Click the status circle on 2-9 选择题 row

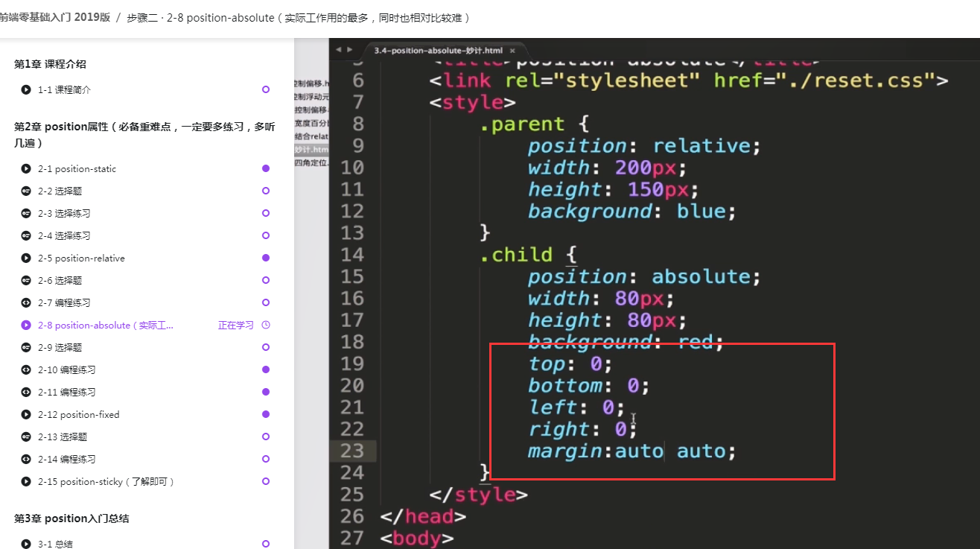pyautogui.click(x=266, y=347)
